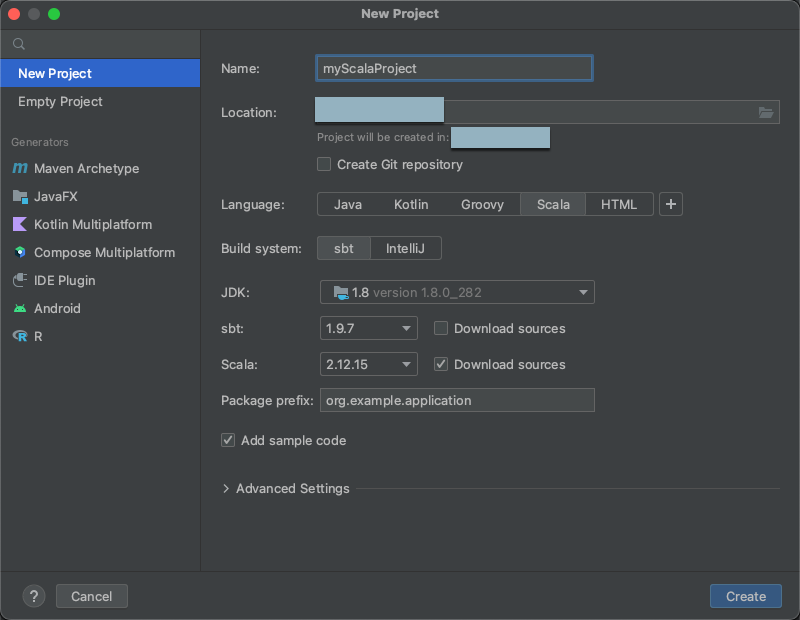Toggle sbt Download sources checkbox
This screenshot has width=800, height=620.
click(441, 328)
